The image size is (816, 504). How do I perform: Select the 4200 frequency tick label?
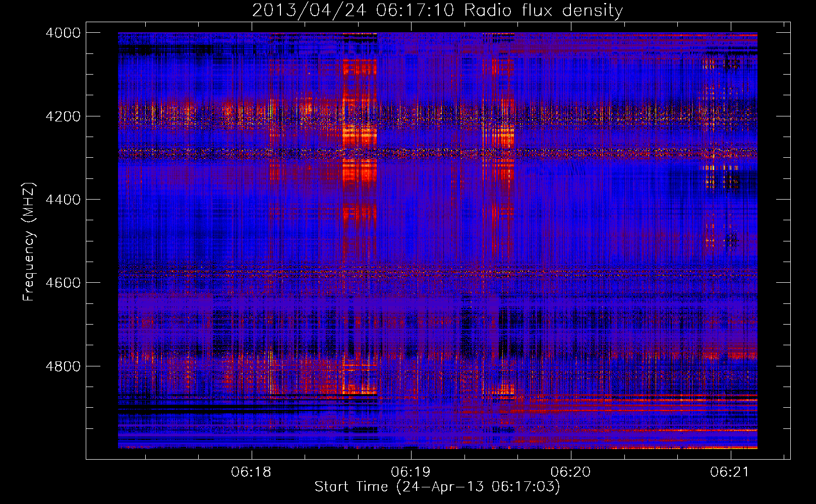[x=63, y=116]
